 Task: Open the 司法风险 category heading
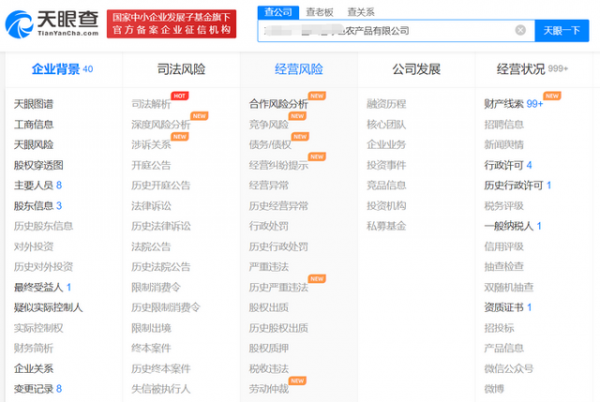181,69
